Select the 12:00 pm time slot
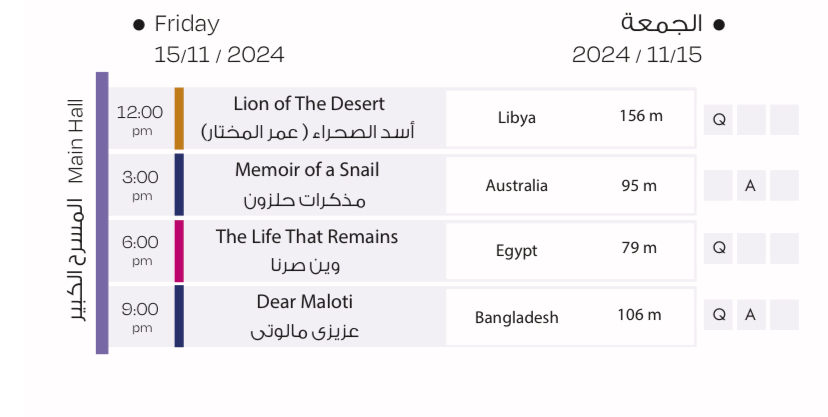The height and width of the screenshot is (417, 828). [x=139, y=118]
